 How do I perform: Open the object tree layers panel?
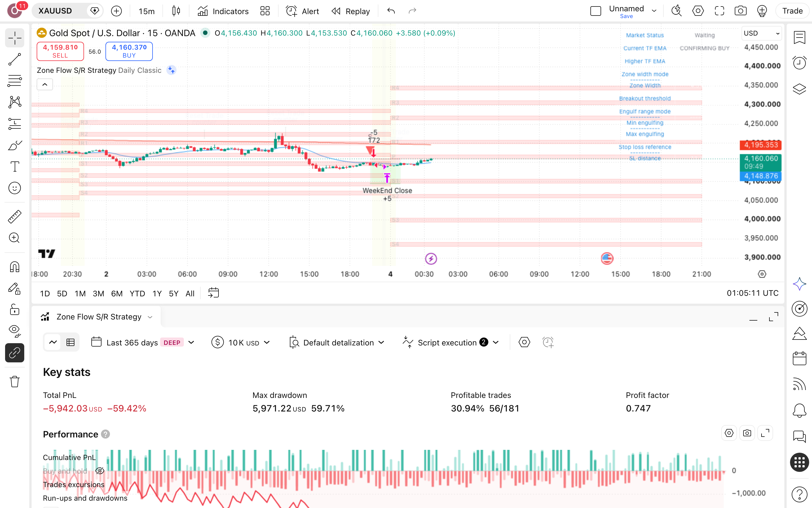pyautogui.click(x=800, y=89)
